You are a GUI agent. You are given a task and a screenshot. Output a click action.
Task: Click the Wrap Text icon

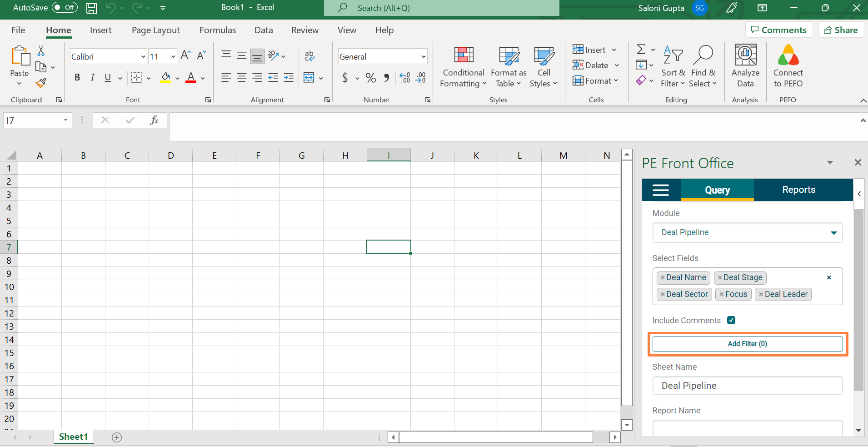(309, 56)
